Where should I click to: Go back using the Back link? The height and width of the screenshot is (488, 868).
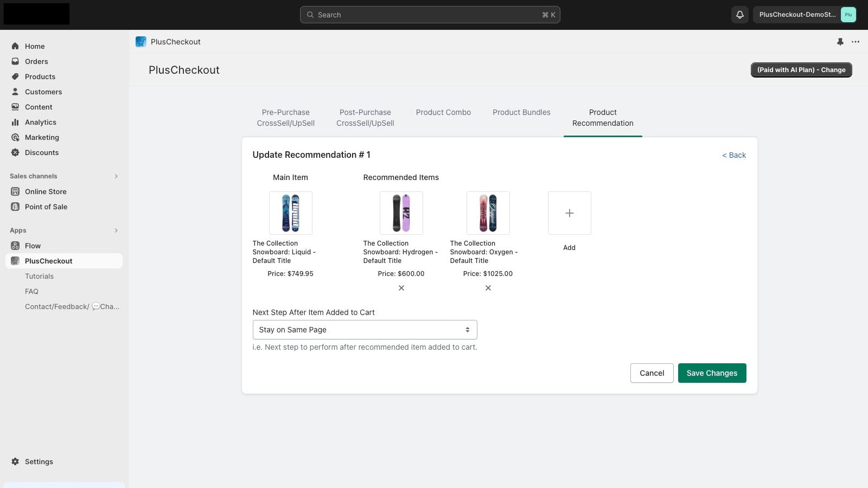[x=734, y=155]
